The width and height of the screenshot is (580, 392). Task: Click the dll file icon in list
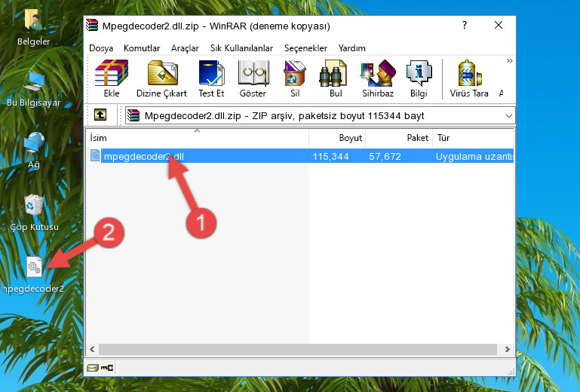tap(95, 156)
